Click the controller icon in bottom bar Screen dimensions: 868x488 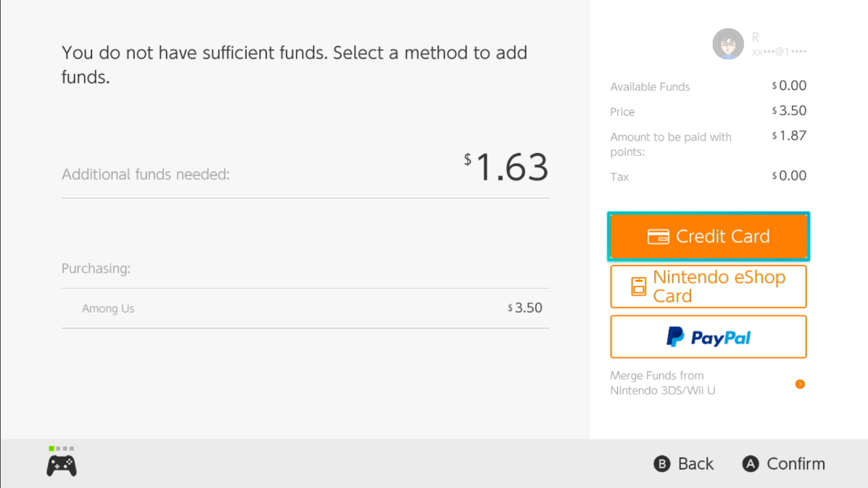pyautogui.click(x=62, y=465)
